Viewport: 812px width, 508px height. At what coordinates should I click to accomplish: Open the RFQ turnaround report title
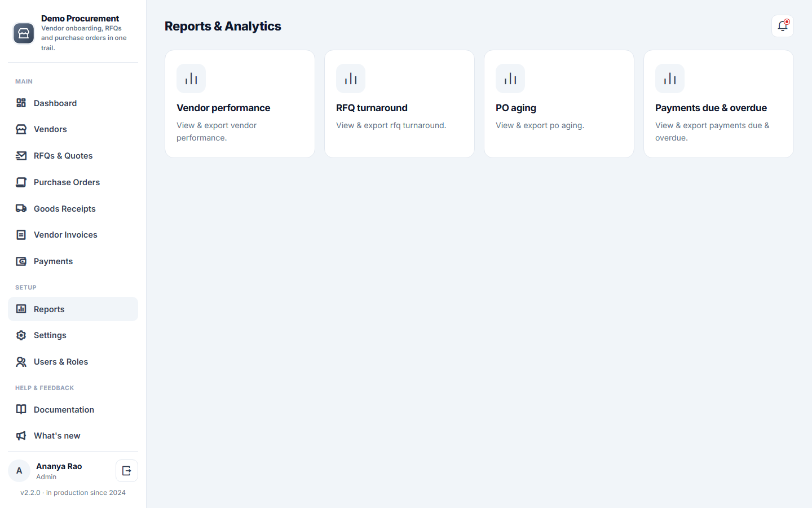(372, 108)
